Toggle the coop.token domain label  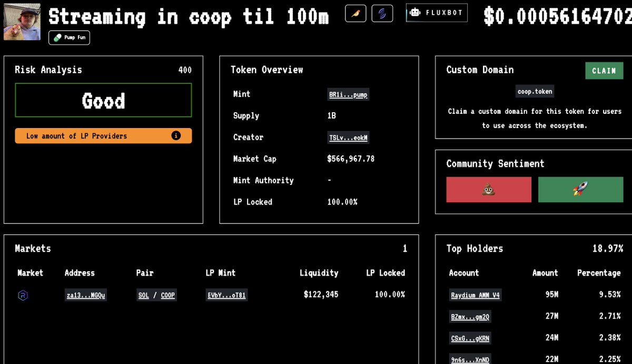[535, 91]
